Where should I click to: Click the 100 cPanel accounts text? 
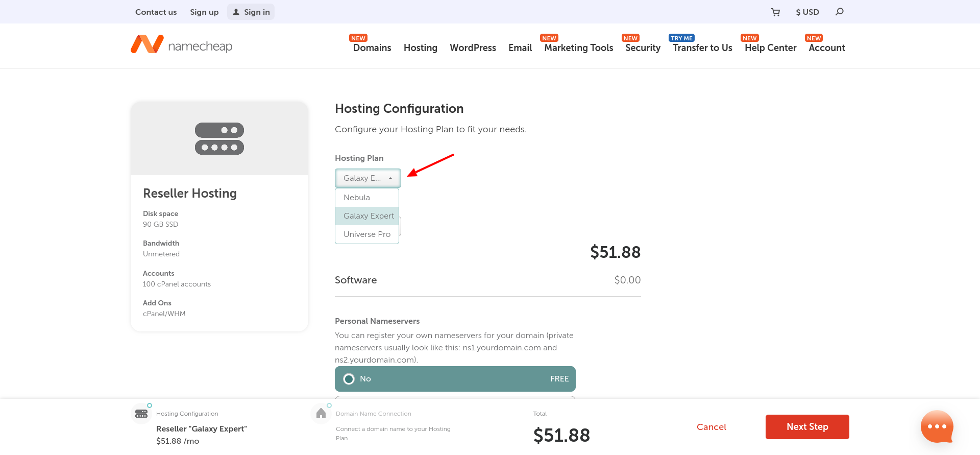point(177,284)
